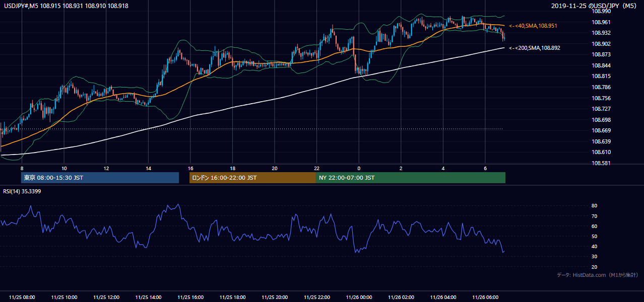Select the white 200 SMA label 108.892
This screenshot has width=644, height=302.
[x=534, y=48]
